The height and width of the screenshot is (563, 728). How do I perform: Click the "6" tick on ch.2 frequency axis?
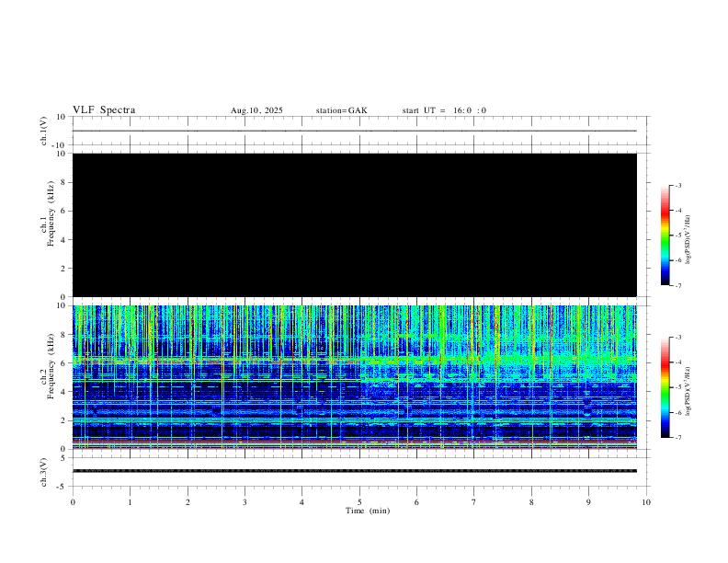[64, 363]
